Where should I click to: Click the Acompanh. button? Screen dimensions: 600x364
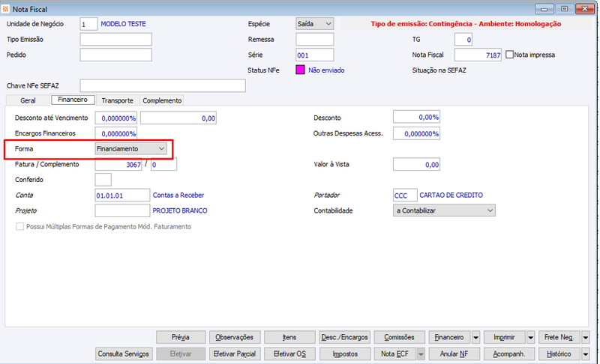pos(509,354)
